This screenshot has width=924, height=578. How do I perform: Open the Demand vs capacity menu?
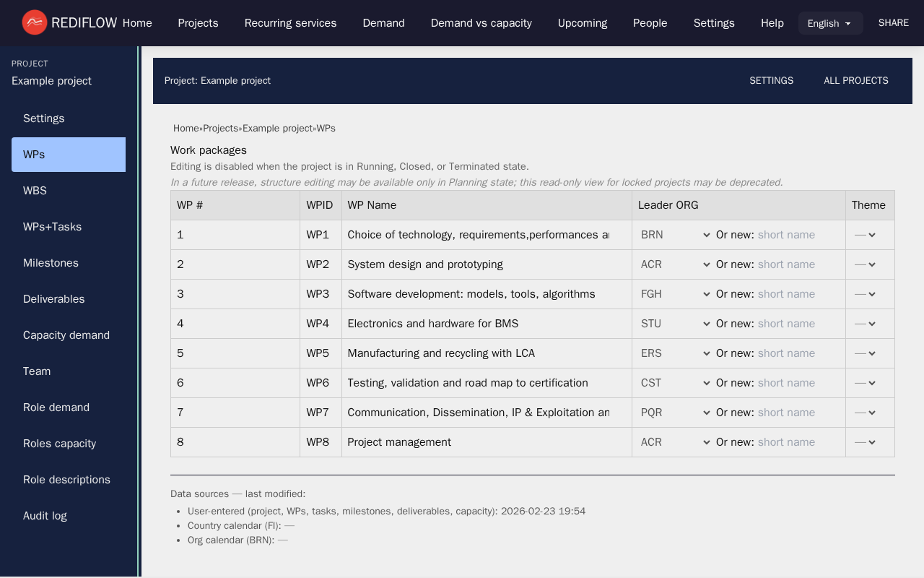(481, 23)
